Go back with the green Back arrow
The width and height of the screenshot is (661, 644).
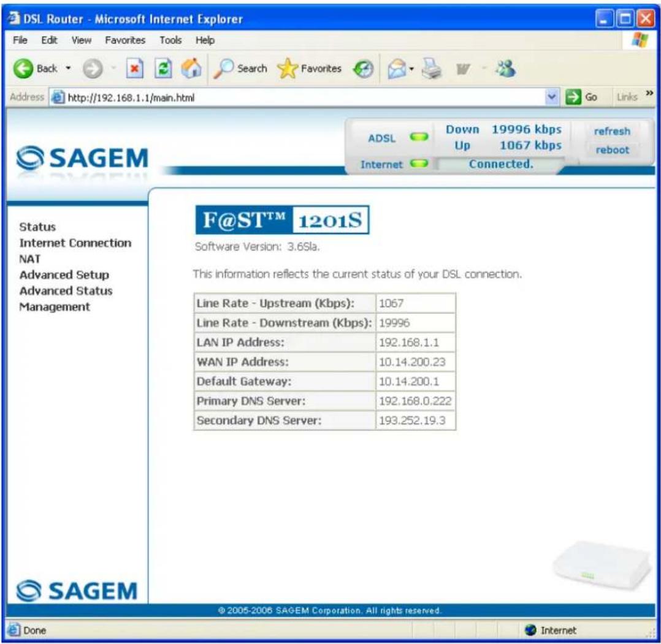(23, 68)
